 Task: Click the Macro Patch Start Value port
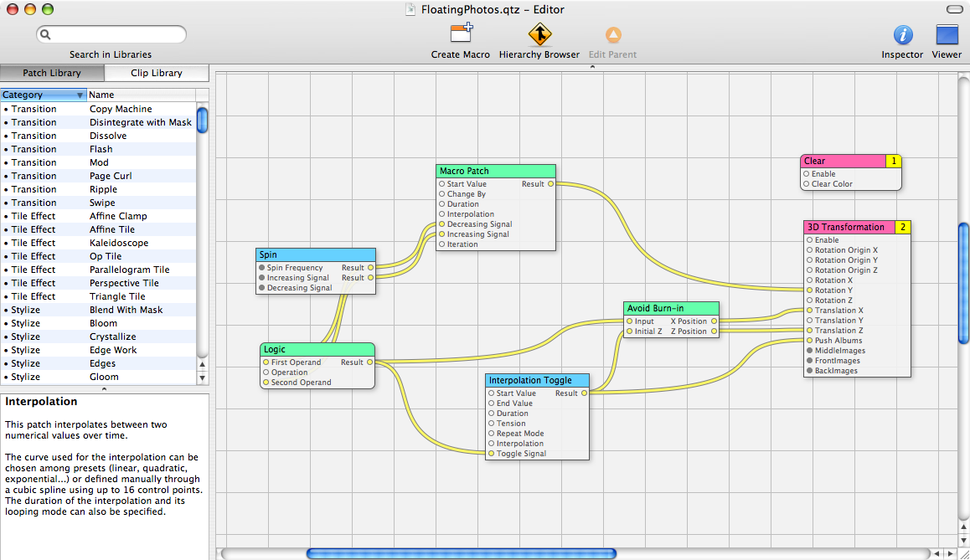point(441,183)
